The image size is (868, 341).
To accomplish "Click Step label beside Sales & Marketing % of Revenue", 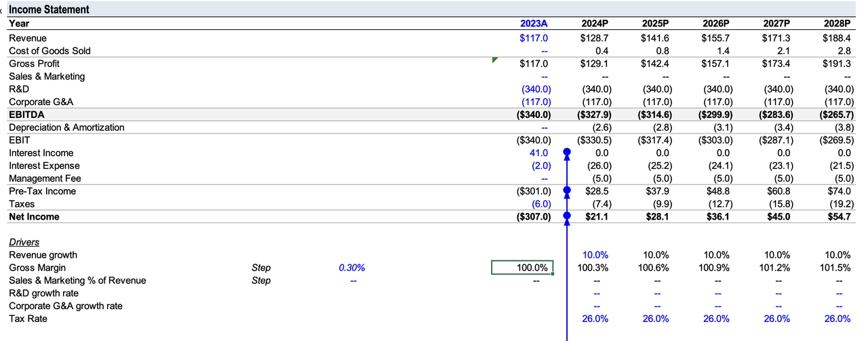I will click(260, 281).
